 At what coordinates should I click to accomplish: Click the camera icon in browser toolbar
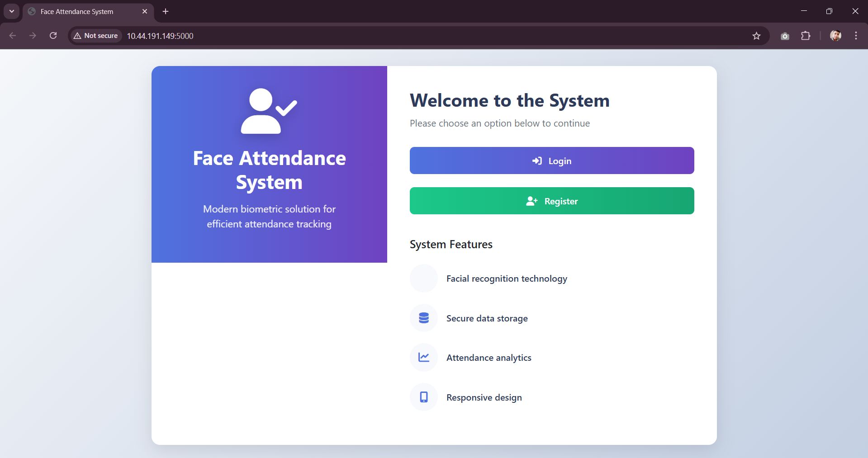pyautogui.click(x=785, y=36)
